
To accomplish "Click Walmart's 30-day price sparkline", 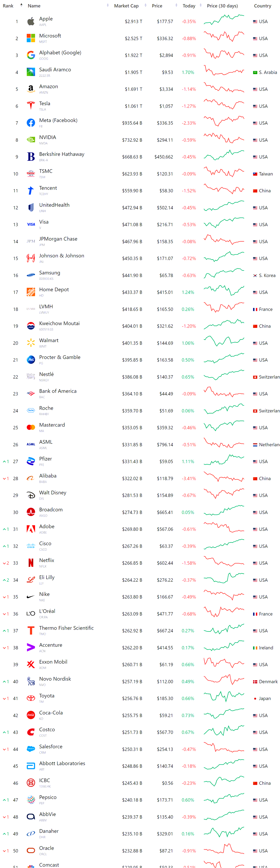I will (x=224, y=343).
